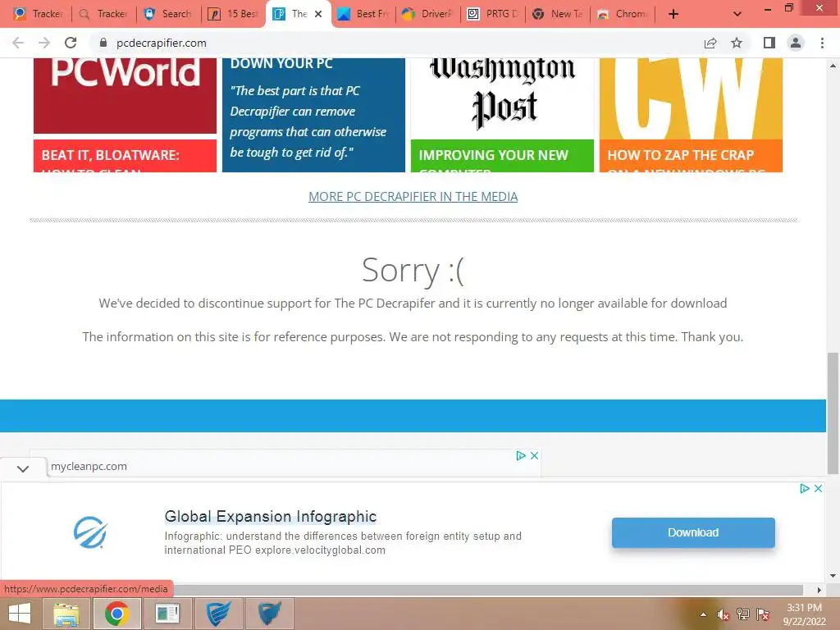Open the Windows Start menu
This screenshot has height=630, width=840.
click(x=20, y=614)
